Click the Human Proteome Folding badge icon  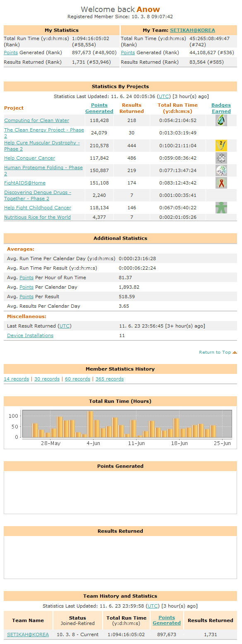(221, 170)
